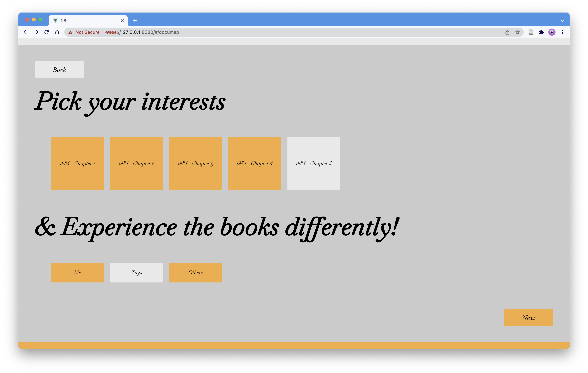The height and width of the screenshot is (373, 588).
Task: Toggle the Tags experience option
Action: click(137, 272)
